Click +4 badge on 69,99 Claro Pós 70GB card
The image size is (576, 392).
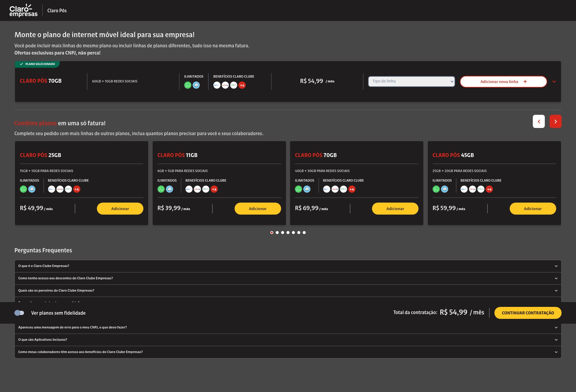[352, 189]
